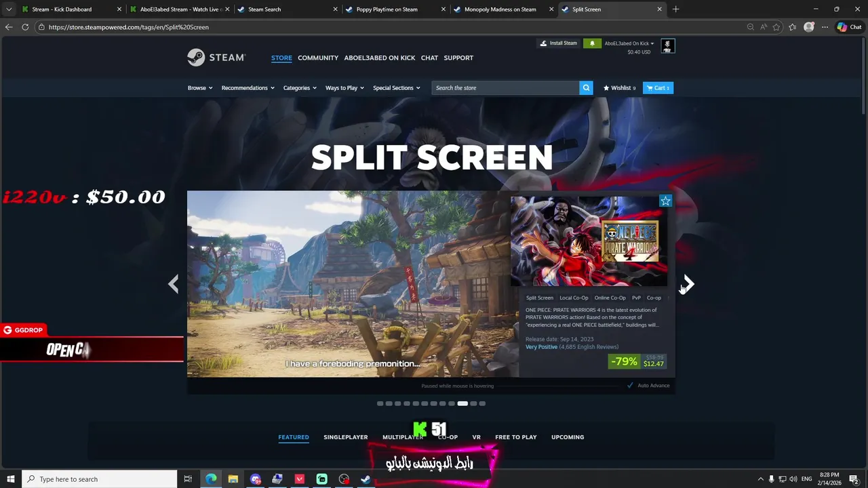Open Read aloud from address bar
Image resolution: width=868 pixels, height=488 pixels.
click(764, 27)
